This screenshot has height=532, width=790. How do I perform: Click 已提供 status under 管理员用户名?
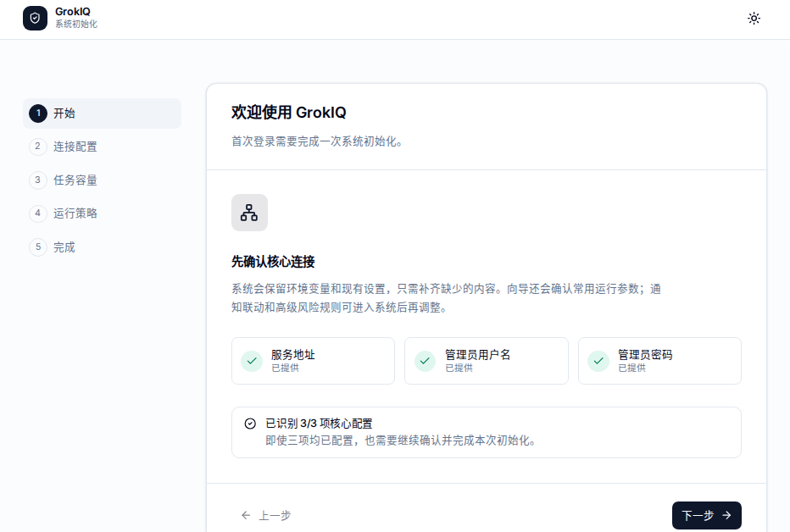pos(459,368)
